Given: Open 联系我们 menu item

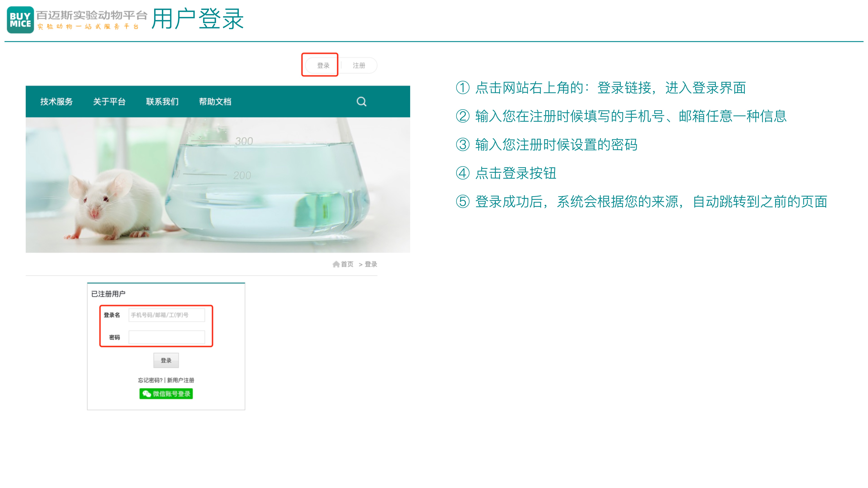Looking at the screenshot, I should [x=162, y=102].
